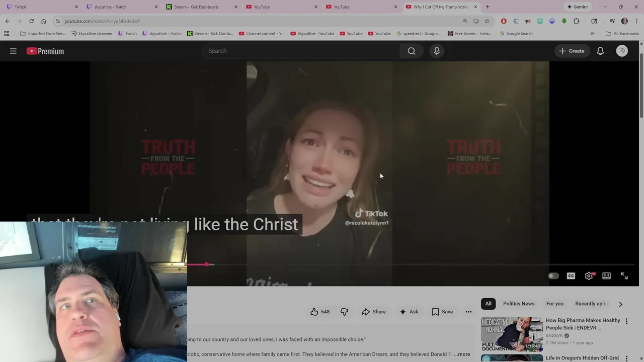Start voice search with microphone icon
Viewport: 644px width, 362px height.
tap(437, 51)
